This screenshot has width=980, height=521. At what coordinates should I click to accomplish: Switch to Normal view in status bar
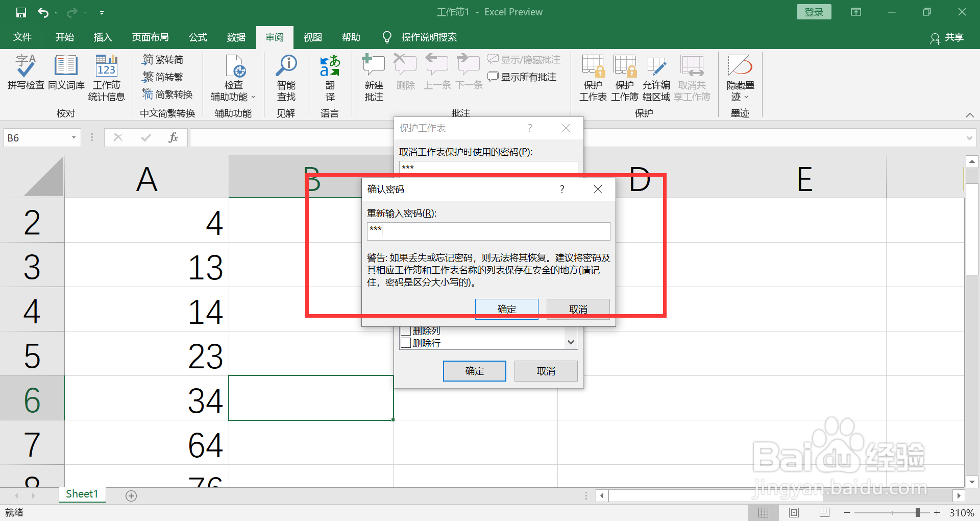tap(763, 512)
